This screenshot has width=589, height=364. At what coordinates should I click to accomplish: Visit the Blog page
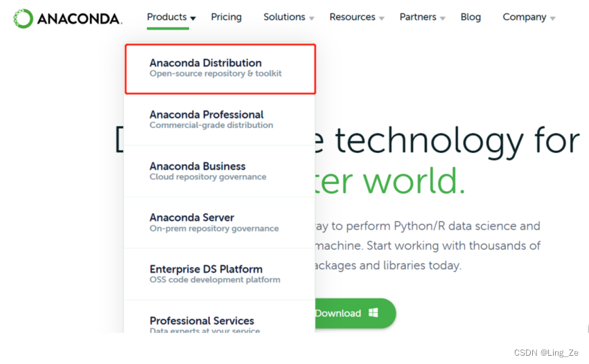471,17
